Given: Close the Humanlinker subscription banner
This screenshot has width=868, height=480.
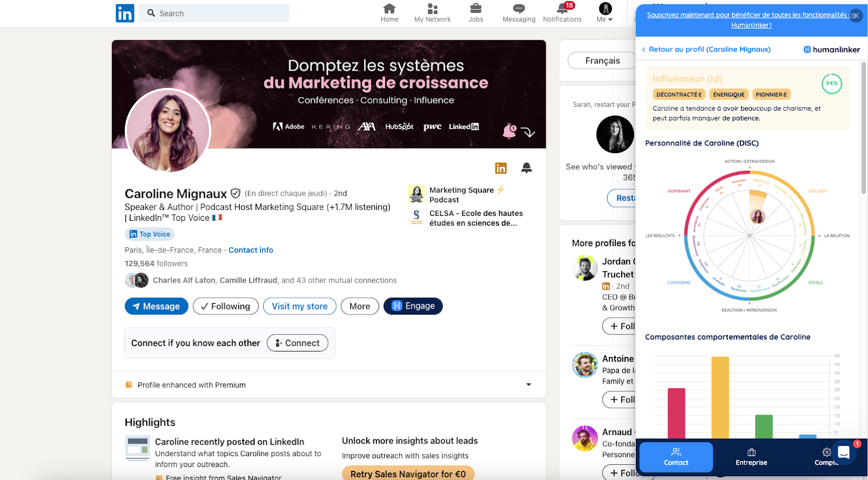Looking at the screenshot, I should [856, 16].
